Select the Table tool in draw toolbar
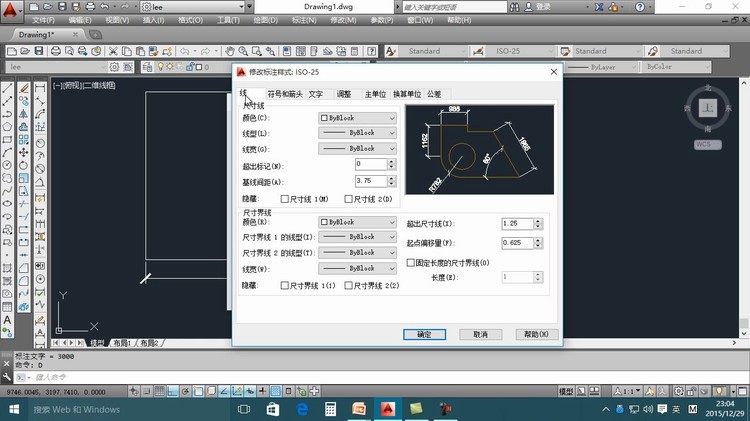This screenshot has height=421, width=750. click(7, 307)
